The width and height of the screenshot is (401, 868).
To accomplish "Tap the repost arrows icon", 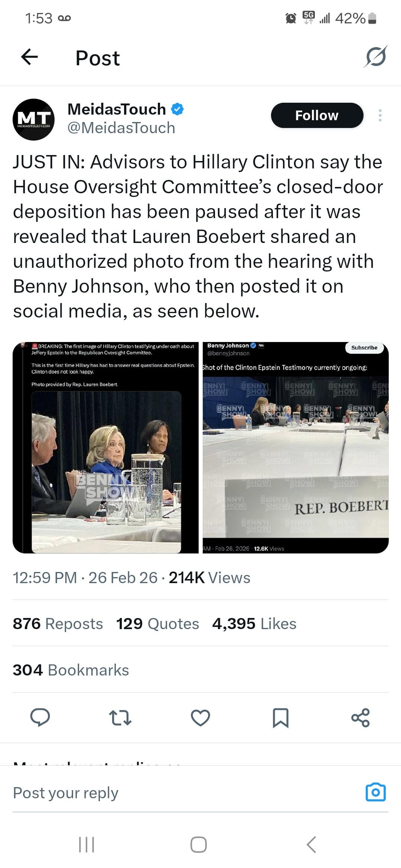I will pyautogui.click(x=120, y=717).
